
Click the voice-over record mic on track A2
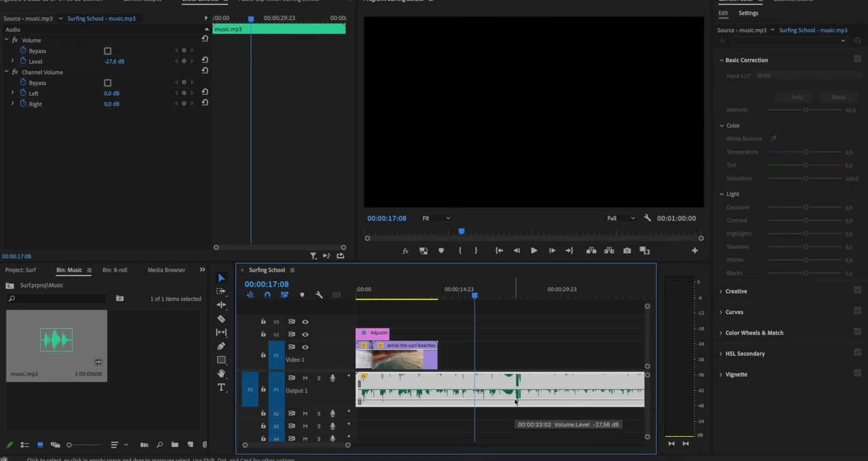(x=333, y=413)
